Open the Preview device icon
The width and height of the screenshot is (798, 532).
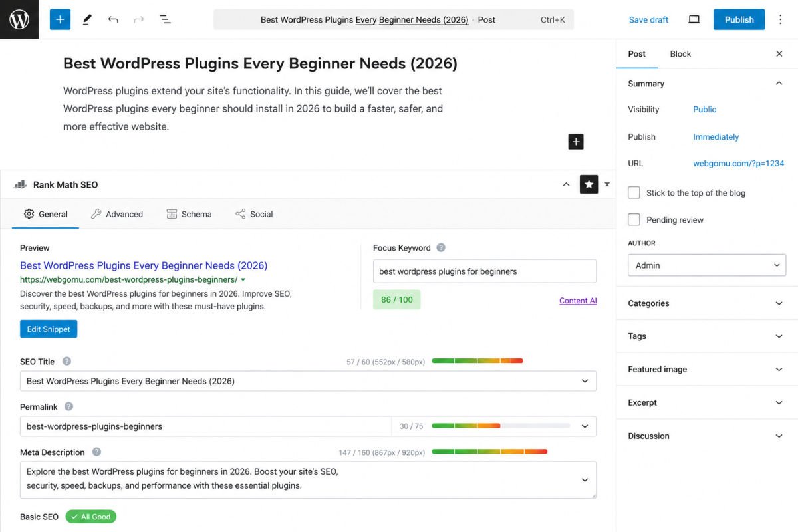pyautogui.click(x=694, y=19)
